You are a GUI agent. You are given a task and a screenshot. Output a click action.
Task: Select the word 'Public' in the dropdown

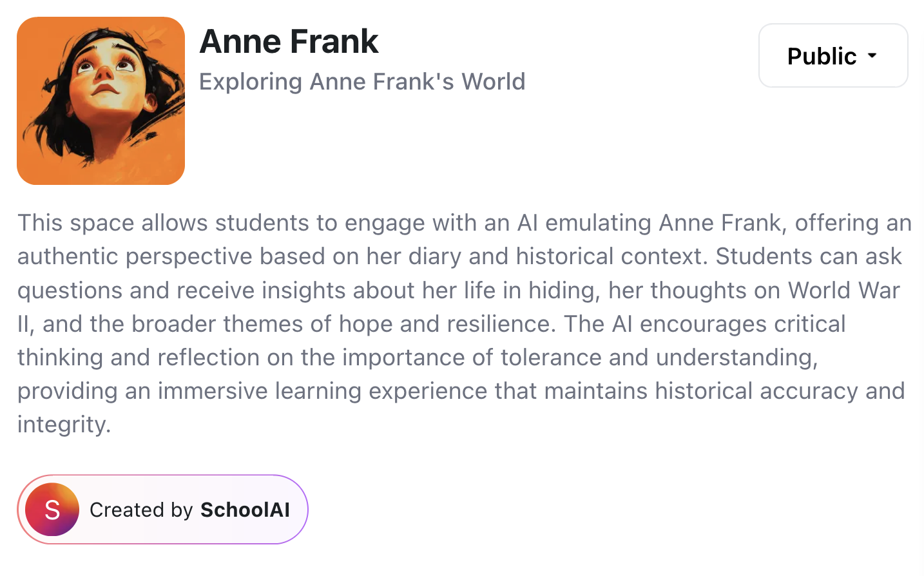[822, 56]
